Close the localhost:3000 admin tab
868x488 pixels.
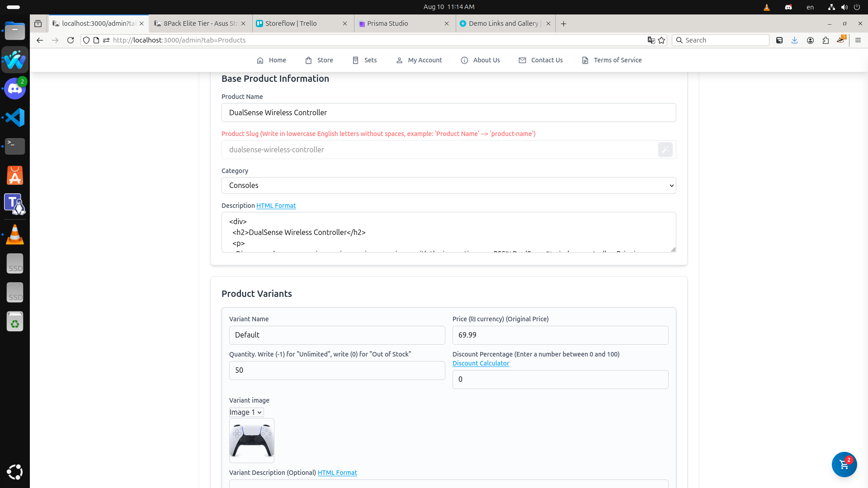coord(142,23)
